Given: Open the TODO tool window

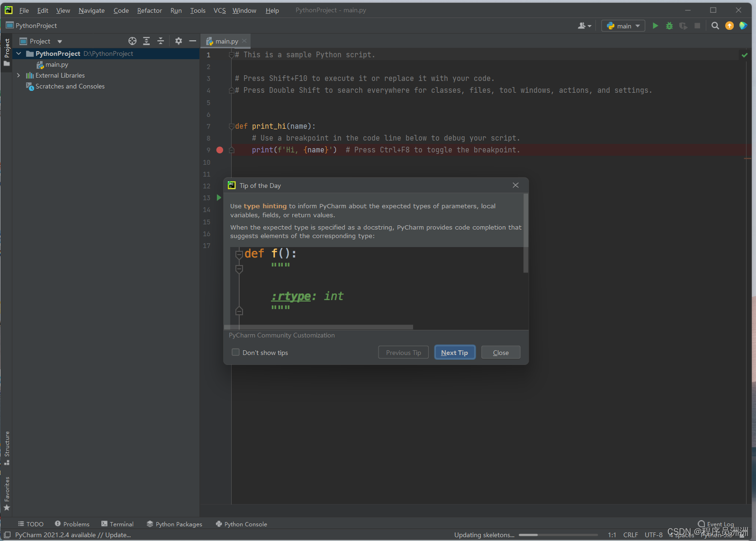Looking at the screenshot, I should [31, 524].
